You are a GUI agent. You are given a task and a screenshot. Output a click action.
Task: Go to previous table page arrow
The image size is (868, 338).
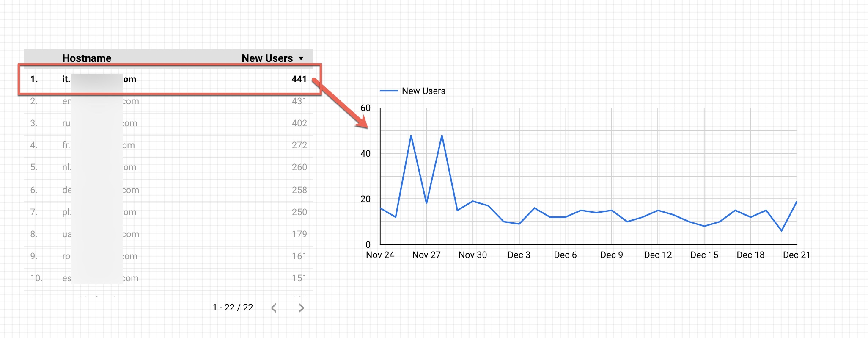[274, 308]
